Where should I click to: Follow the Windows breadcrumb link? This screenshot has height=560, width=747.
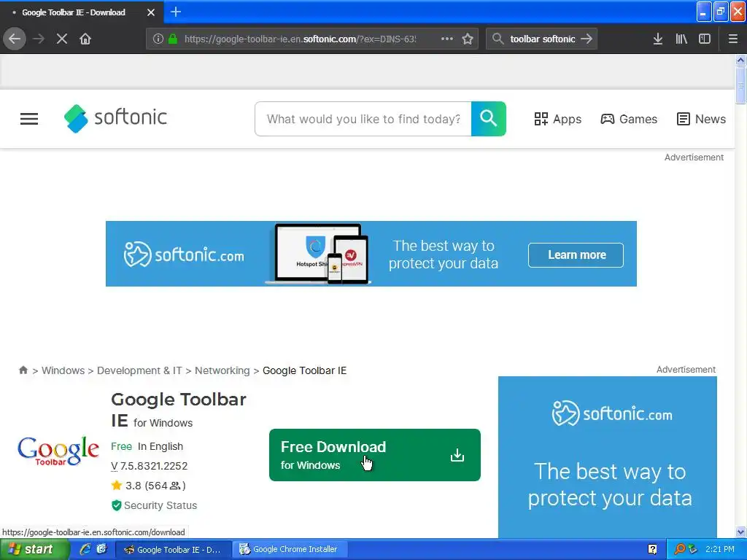63,370
